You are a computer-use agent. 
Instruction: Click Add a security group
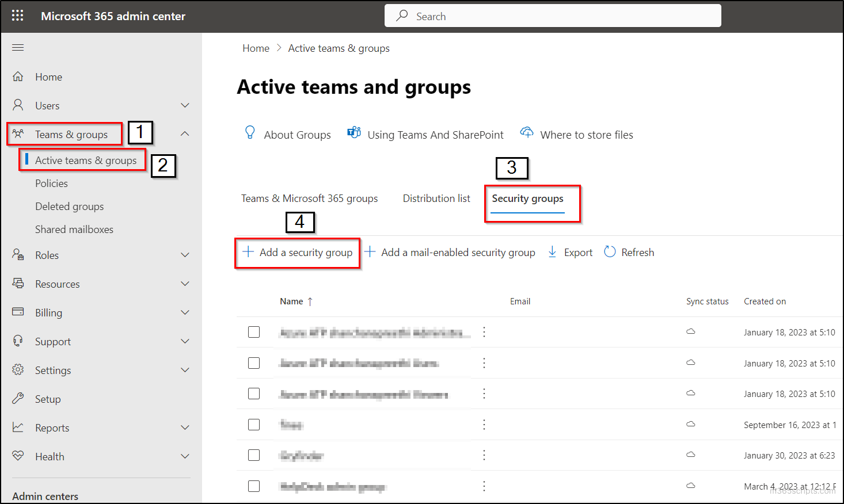coord(297,252)
